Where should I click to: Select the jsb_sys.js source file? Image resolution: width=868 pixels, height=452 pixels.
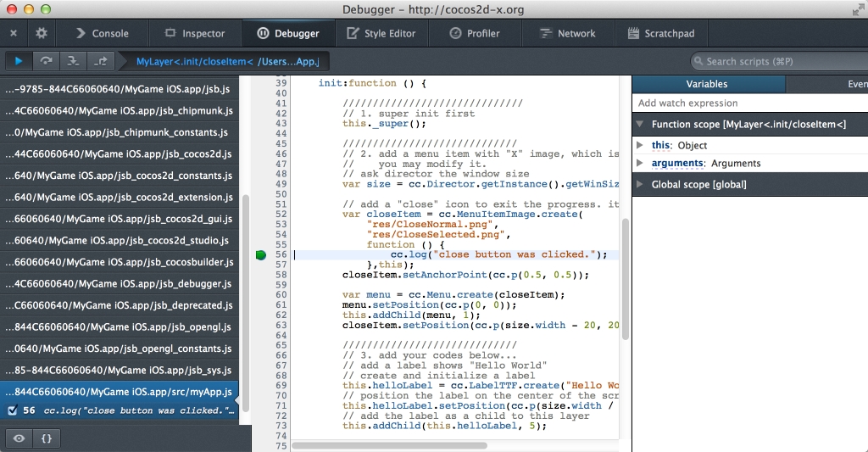(119, 370)
